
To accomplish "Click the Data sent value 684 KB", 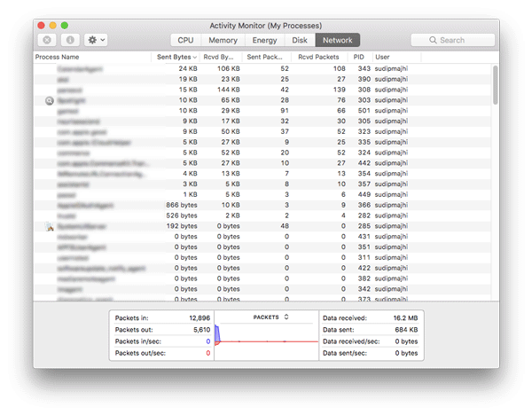I will point(406,330).
